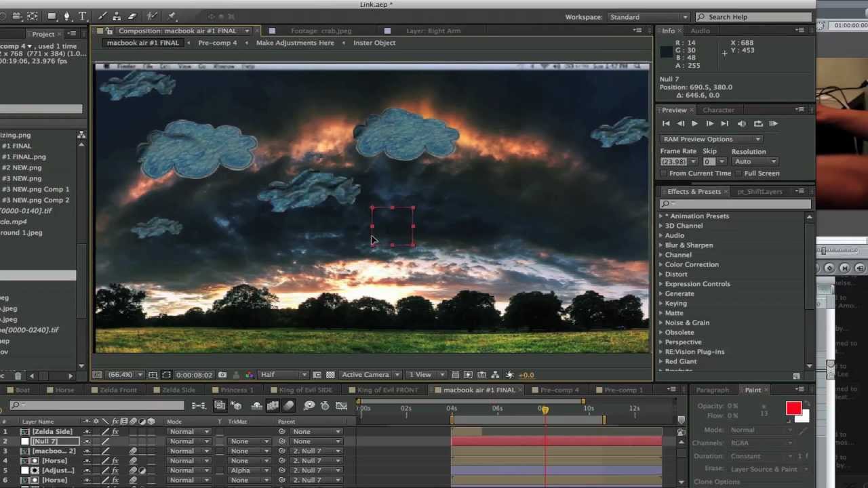This screenshot has height=488, width=868.
Task: Open the Active Camera view dropdown
Action: coord(370,375)
